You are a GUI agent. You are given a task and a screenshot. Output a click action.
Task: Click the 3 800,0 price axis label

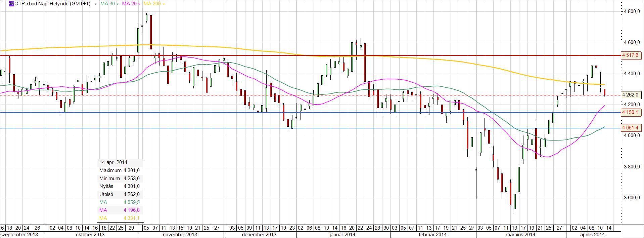pos(632,167)
